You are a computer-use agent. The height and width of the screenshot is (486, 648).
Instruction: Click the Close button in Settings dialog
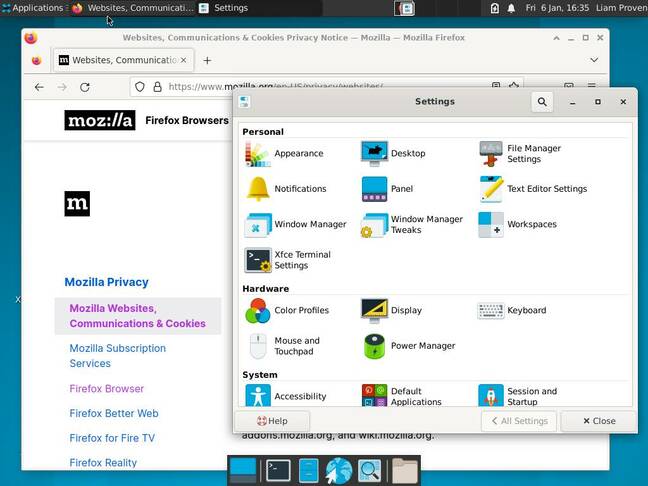pyautogui.click(x=599, y=421)
